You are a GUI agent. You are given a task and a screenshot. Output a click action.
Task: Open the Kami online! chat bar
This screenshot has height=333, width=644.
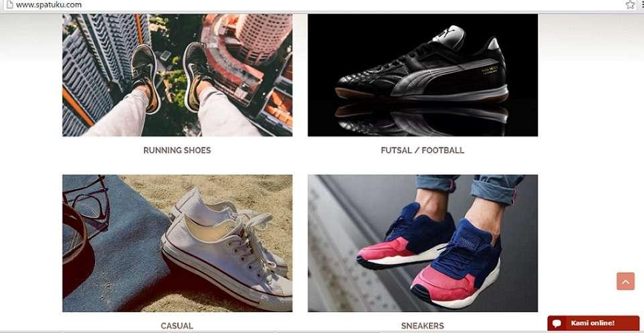coord(594,323)
